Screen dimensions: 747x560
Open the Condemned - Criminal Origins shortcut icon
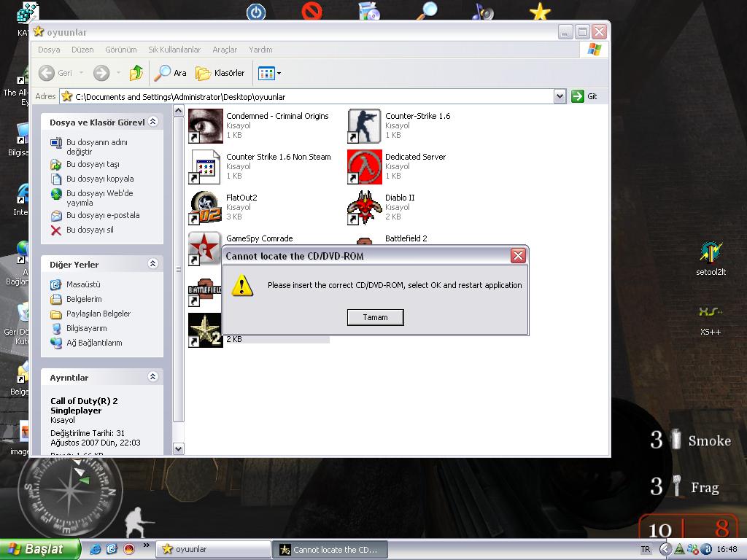(x=205, y=125)
